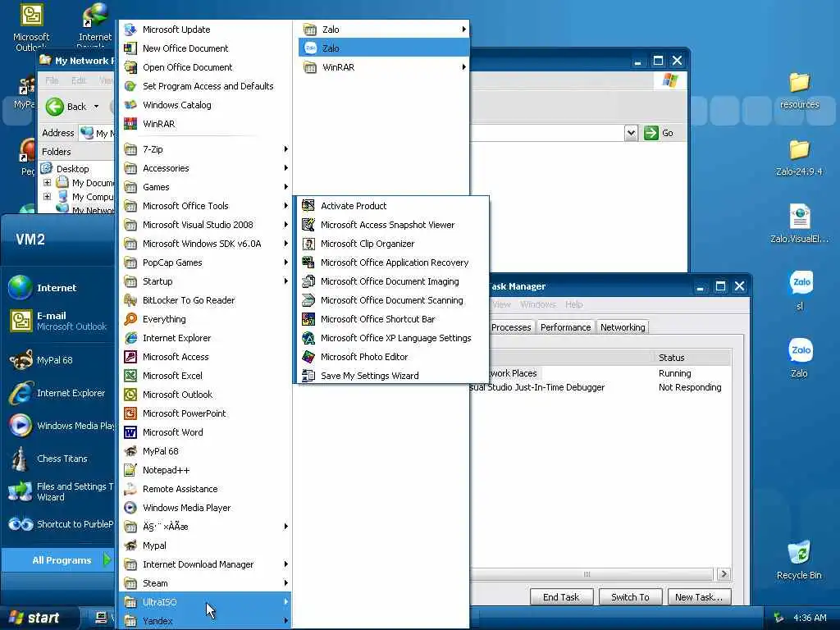Viewport: 840px width, 630px height.
Task: Expand the Accessories submenu
Action: (205, 168)
